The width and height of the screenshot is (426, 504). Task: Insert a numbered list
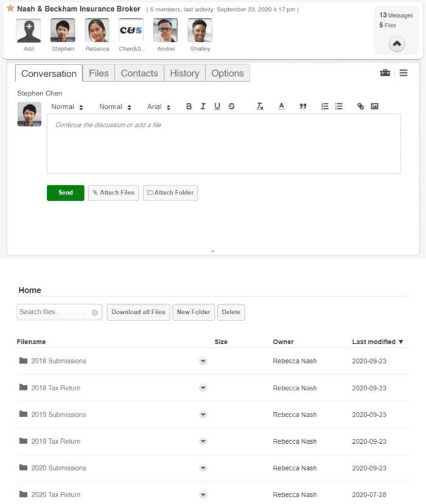324,106
